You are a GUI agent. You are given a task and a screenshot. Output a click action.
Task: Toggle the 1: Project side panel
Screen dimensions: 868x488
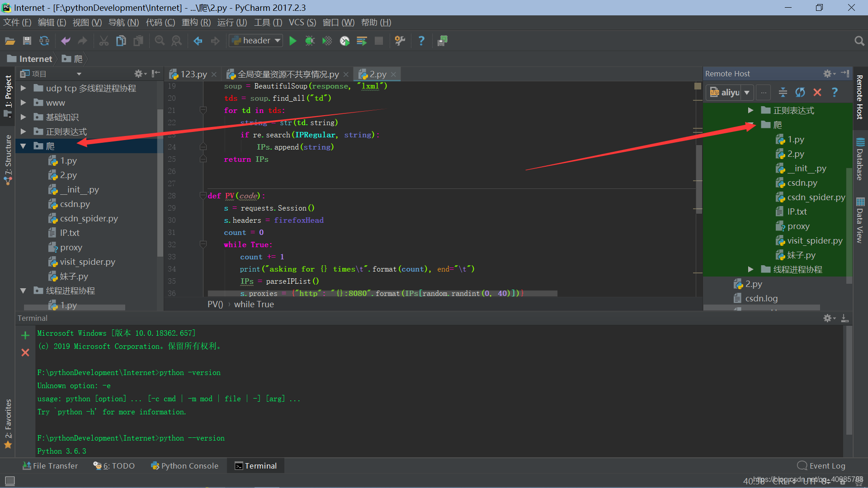[x=8, y=95]
